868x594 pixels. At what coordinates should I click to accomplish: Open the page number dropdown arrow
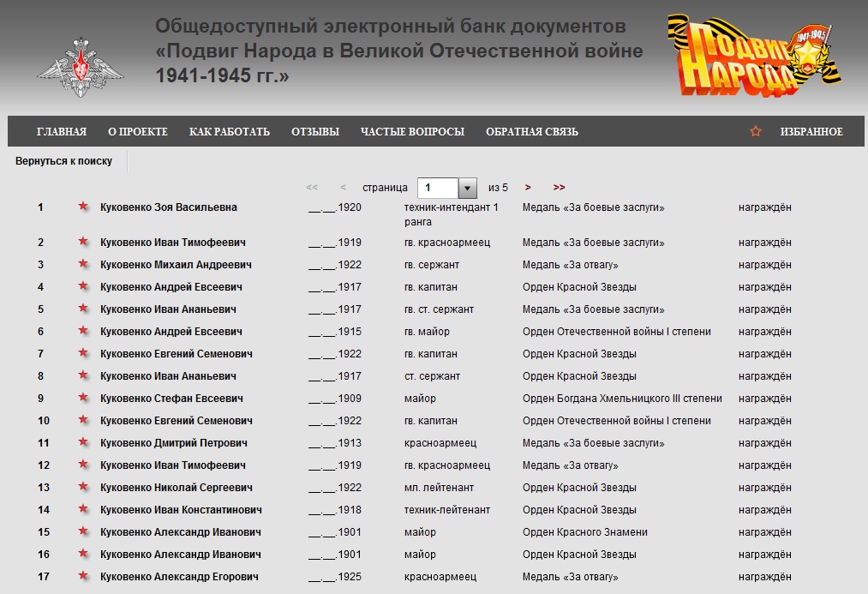click(x=467, y=188)
